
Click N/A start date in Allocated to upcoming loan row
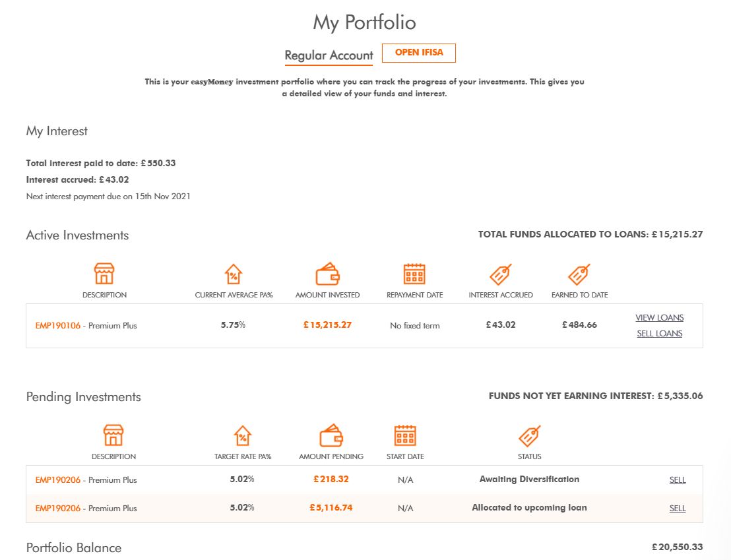pos(405,509)
